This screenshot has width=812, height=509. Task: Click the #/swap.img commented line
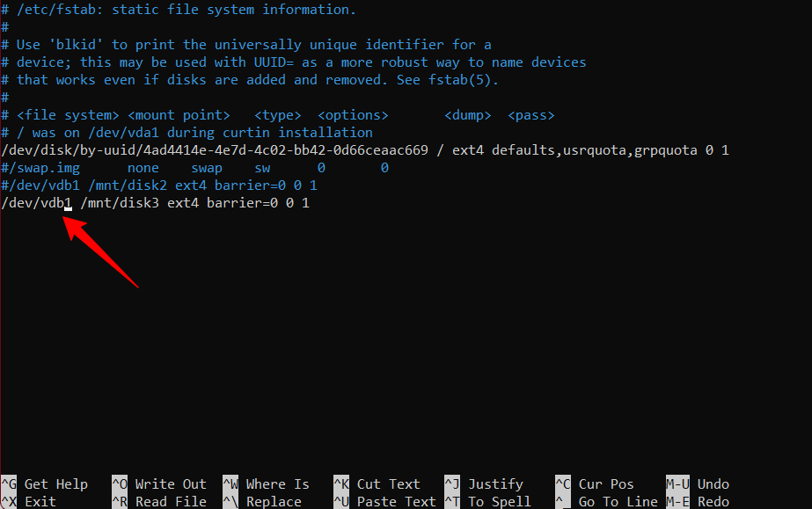[194, 168]
